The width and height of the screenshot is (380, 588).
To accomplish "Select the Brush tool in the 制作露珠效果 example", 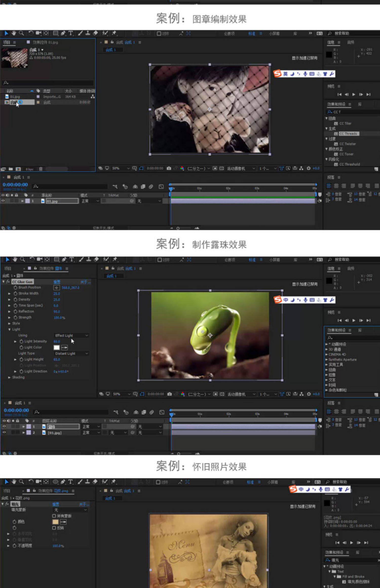I will [x=81, y=259].
